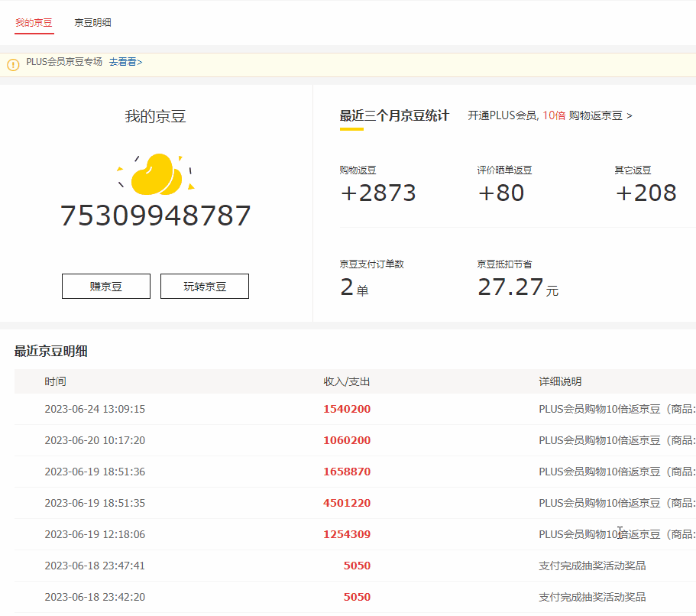Click the 评价晒单返豆 value +80

tap(501, 193)
